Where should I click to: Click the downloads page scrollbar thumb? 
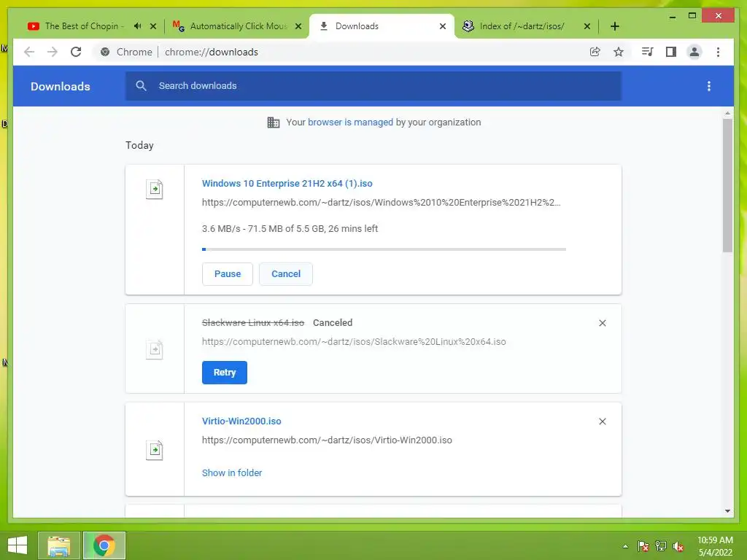click(727, 186)
